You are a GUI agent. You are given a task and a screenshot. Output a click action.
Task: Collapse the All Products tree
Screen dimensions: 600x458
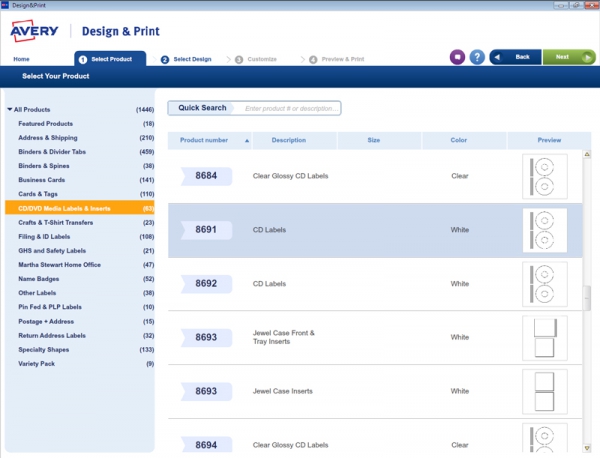coord(10,109)
